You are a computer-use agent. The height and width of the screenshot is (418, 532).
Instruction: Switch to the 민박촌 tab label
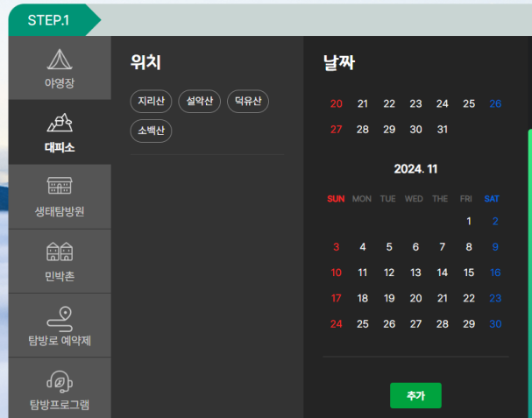(60, 276)
